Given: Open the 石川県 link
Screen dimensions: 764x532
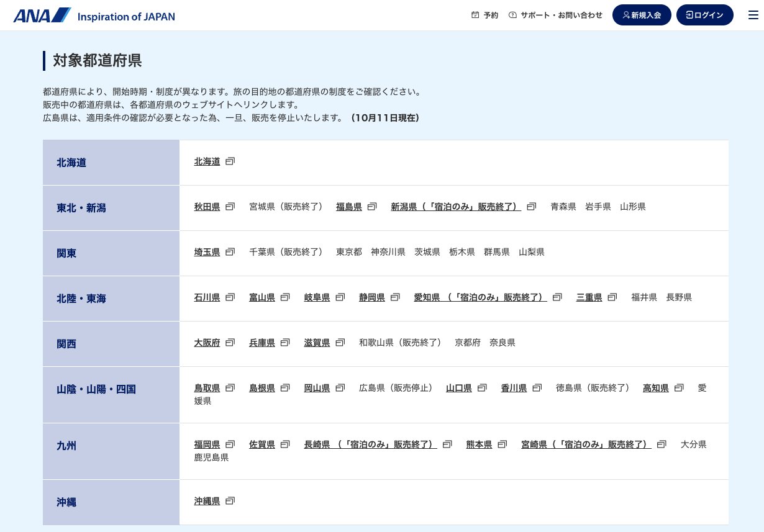Looking at the screenshot, I should [x=207, y=297].
